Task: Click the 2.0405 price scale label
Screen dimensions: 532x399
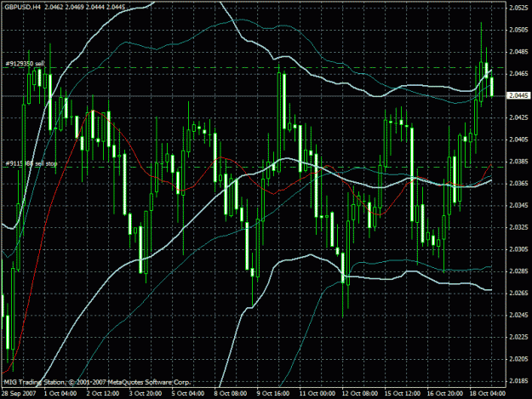Action: [x=518, y=140]
